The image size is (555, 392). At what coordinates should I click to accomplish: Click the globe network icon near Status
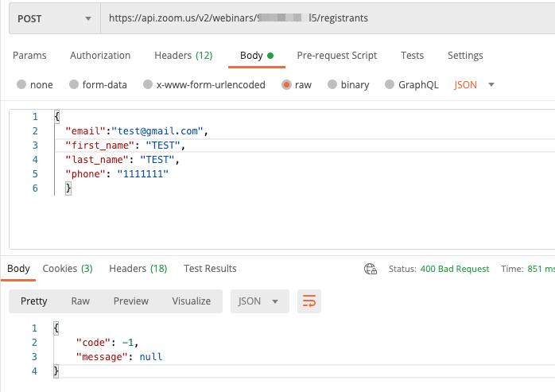click(x=370, y=269)
